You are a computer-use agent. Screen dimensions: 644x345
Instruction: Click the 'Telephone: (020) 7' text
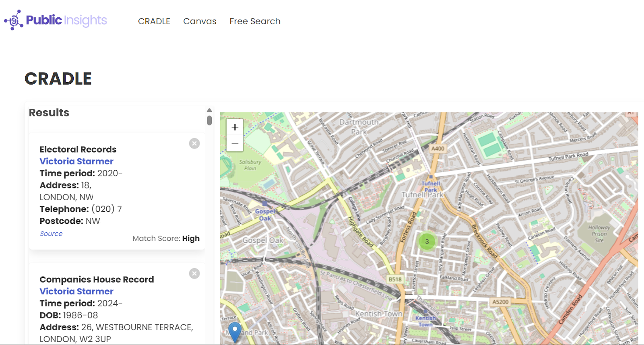tap(80, 209)
